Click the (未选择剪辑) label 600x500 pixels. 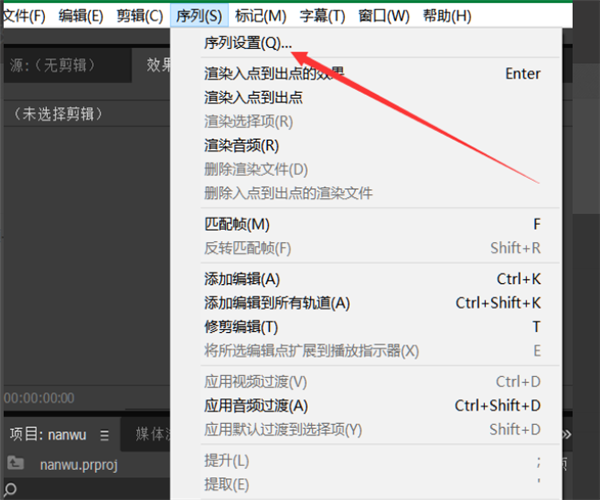tap(58, 114)
